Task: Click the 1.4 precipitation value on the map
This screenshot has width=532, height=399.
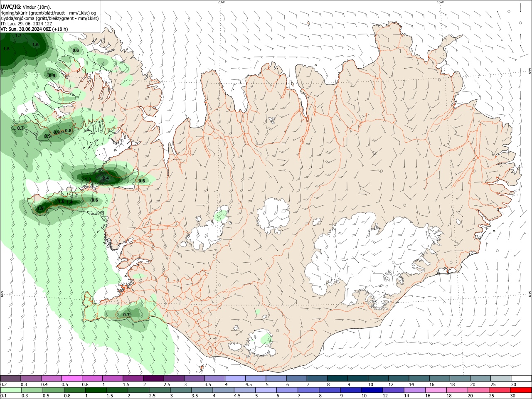Action: coord(70,202)
